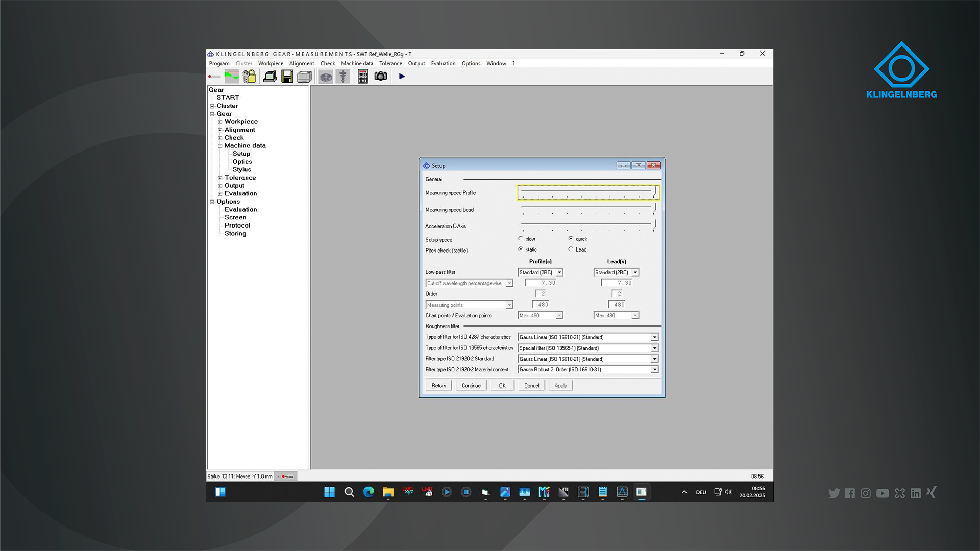Click the blue play start-measurement icon
The height and width of the screenshot is (551, 980).
(402, 77)
